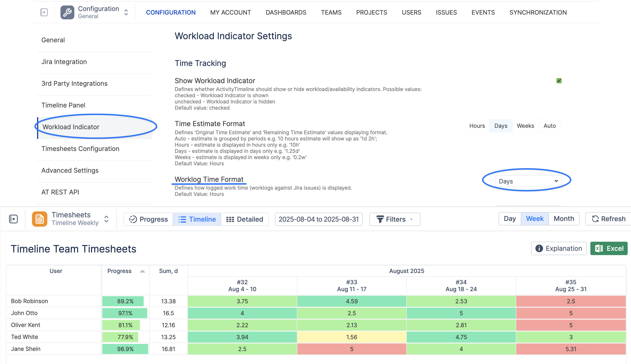Open the Filters dropdown

(394, 219)
